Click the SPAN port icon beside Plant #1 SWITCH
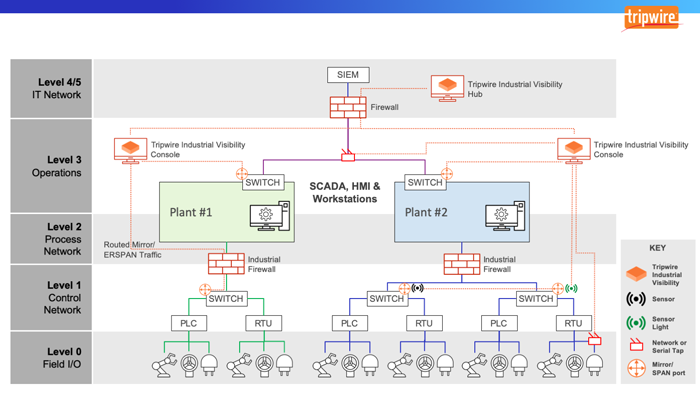 pyautogui.click(x=242, y=174)
